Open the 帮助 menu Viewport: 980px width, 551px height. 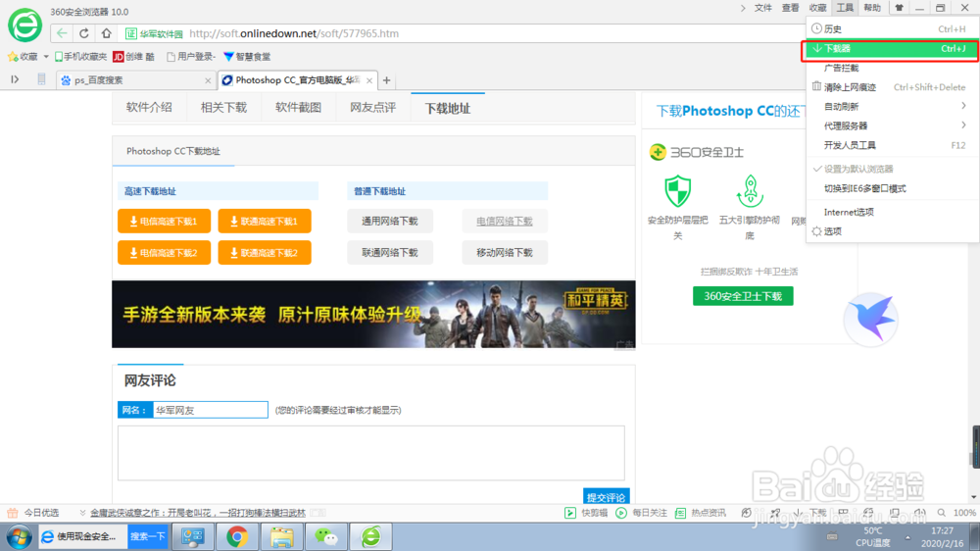tap(872, 8)
